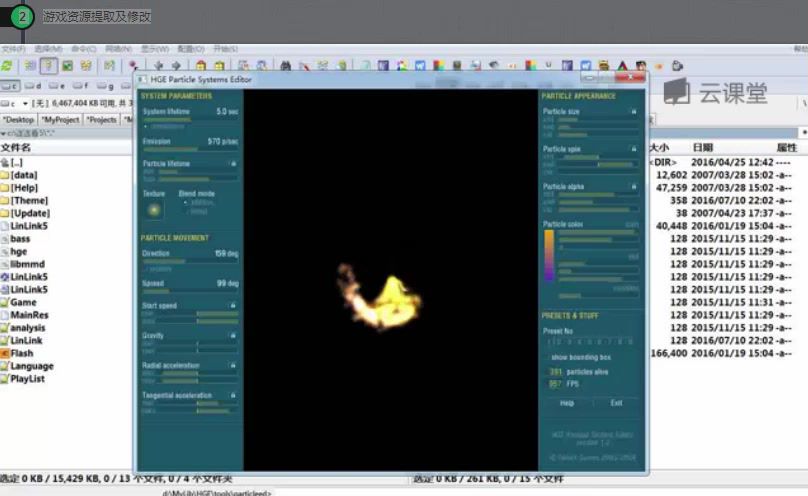Toggle the Particle lifetime lock icon
The image size is (808, 496).
click(x=233, y=163)
